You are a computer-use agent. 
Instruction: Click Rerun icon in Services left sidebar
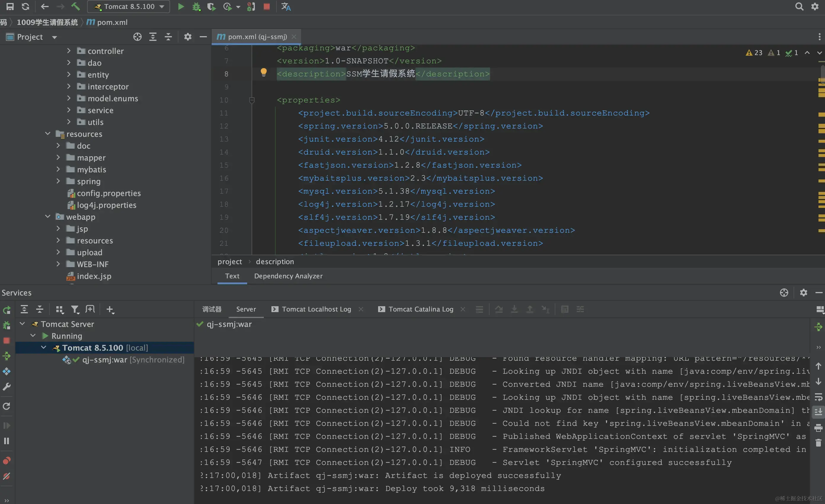tap(6, 310)
